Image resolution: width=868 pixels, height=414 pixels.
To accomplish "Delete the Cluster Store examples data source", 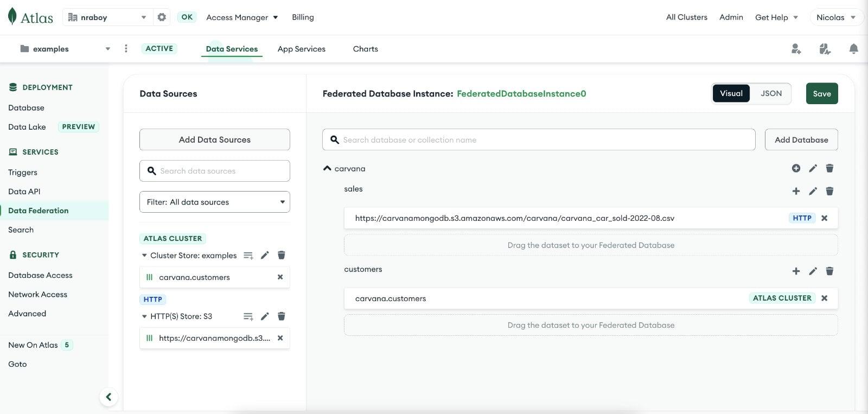I will click(x=282, y=255).
